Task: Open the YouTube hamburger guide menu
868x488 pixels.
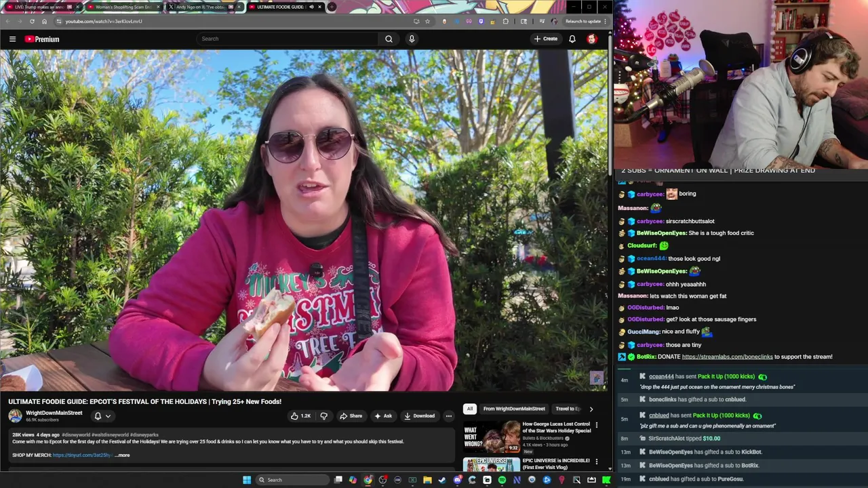Action: click(x=12, y=39)
